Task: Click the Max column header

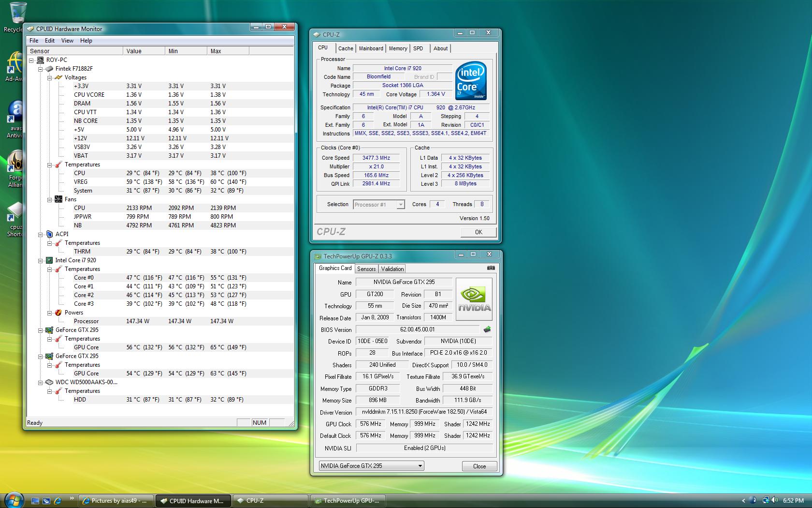Action: point(228,51)
